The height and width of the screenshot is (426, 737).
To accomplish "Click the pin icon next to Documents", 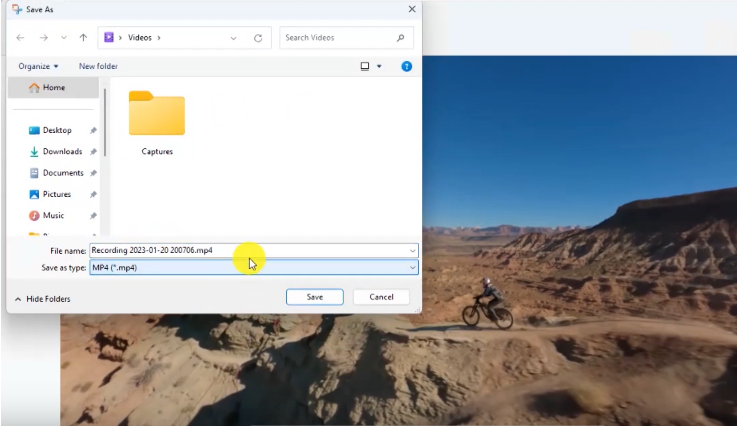I will click(x=93, y=173).
